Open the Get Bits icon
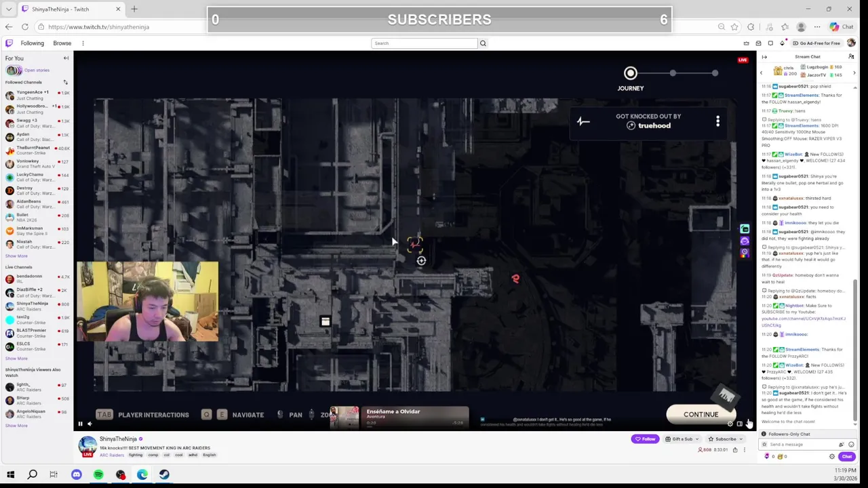868x488 pixels. point(783,43)
